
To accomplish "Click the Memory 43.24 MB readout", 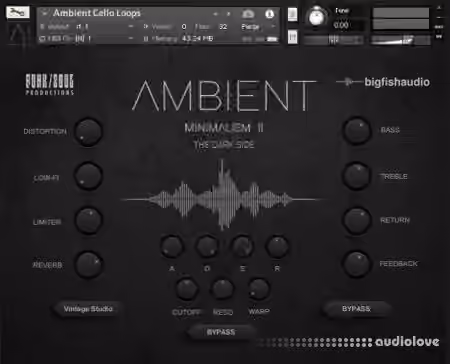I will coord(197,38).
